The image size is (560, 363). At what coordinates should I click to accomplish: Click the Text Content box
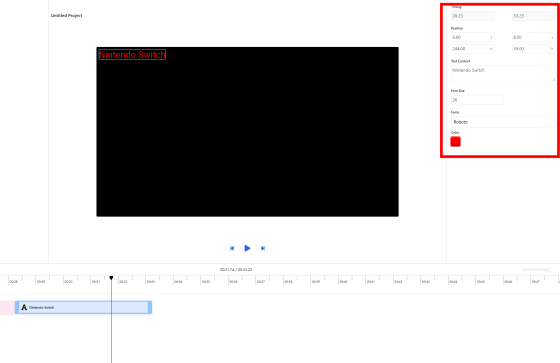pos(503,74)
